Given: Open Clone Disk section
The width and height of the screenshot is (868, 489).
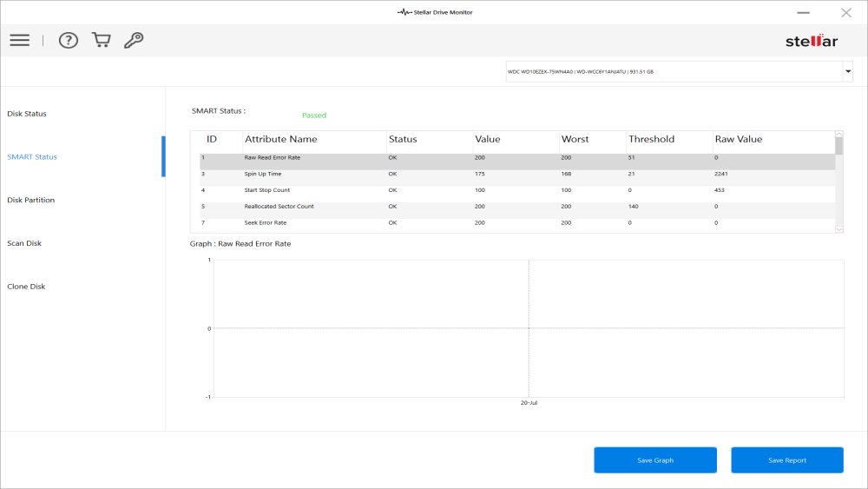Looking at the screenshot, I should [x=26, y=287].
